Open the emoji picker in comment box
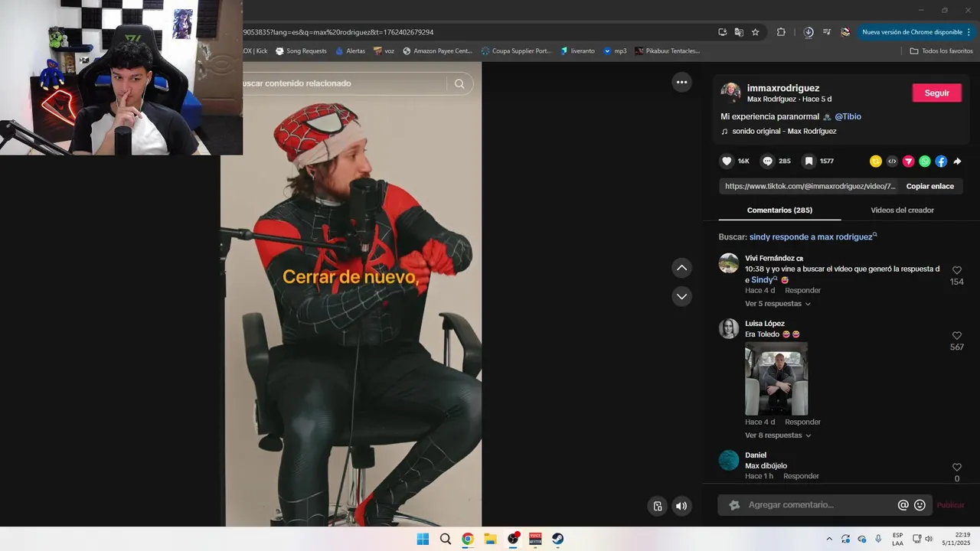Viewport: 980px width, 551px height. coord(920,505)
